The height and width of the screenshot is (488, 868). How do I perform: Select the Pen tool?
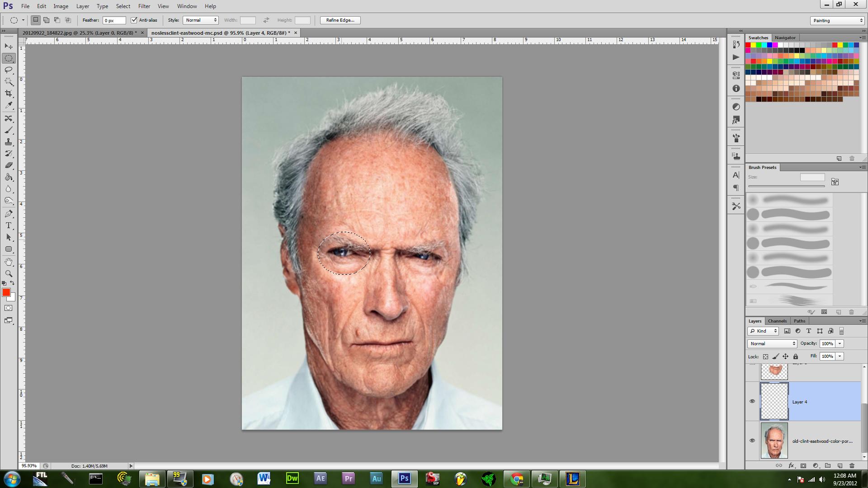[x=9, y=214]
